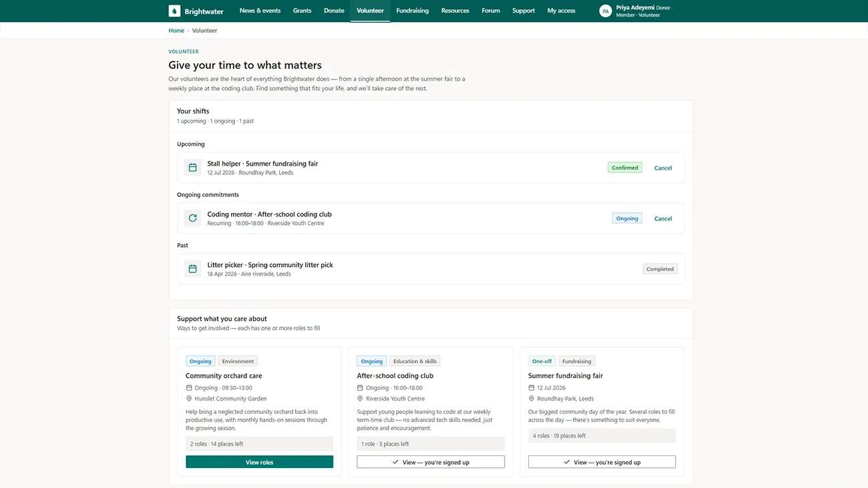Click location pin icon for Riverside Youth Centre
Image resolution: width=868 pixels, height=488 pixels.
coord(361,399)
